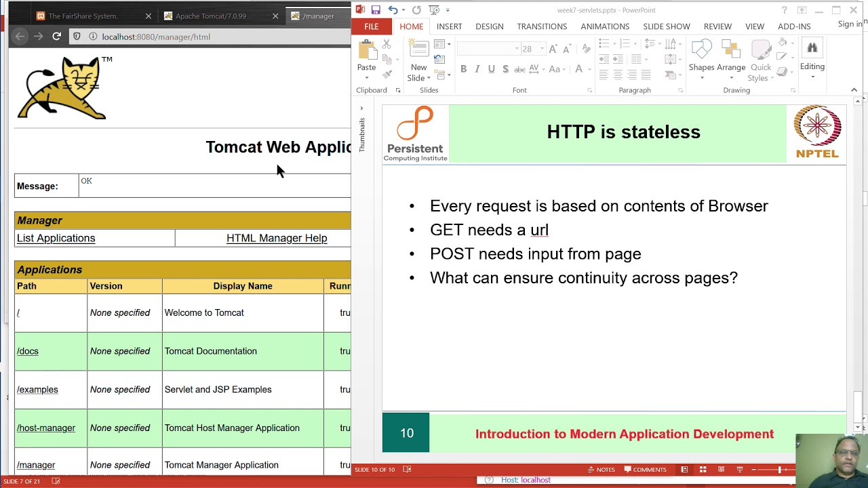The width and height of the screenshot is (868, 488).
Task: Open the font size dropdown showing 28
Action: coord(541,49)
